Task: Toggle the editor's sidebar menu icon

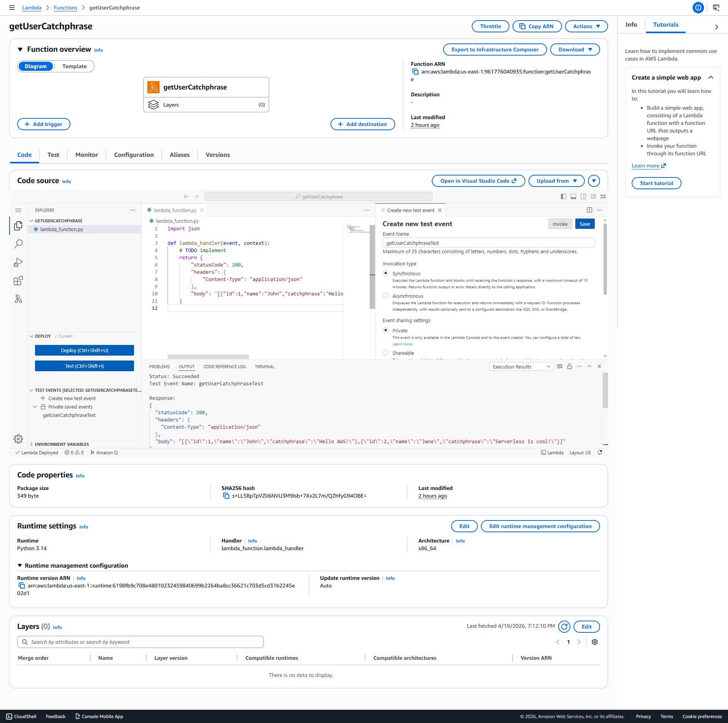Action: tap(18, 210)
